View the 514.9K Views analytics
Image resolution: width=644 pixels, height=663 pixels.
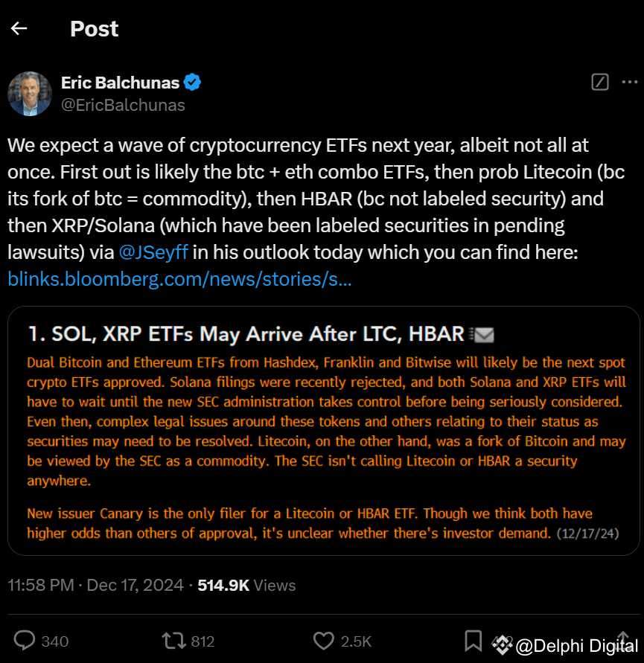click(246, 586)
